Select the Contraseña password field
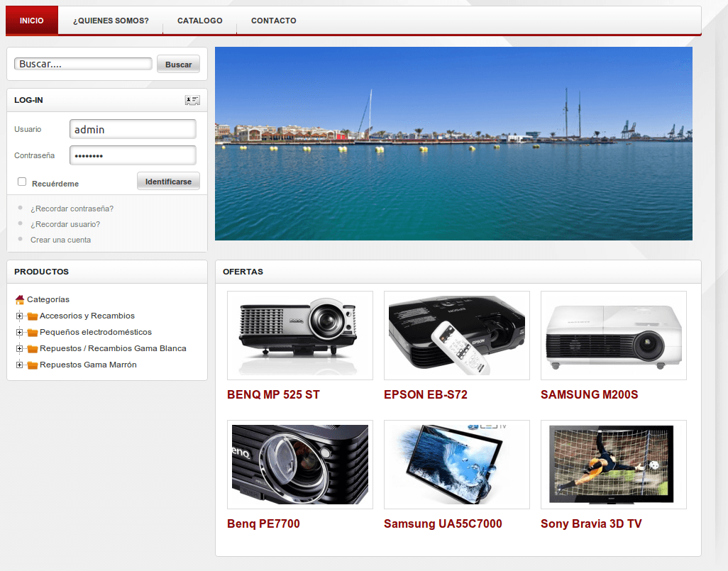Viewport: 728px width, 571px height. [x=133, y=155]
